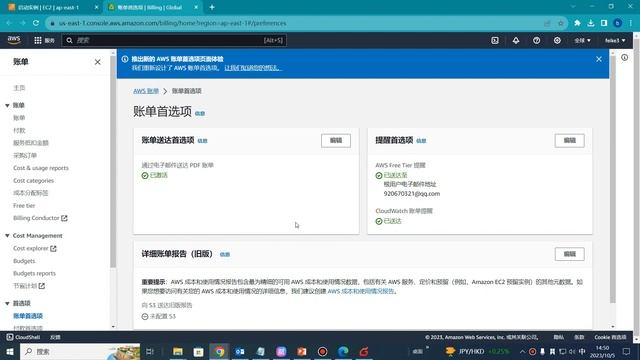Open the feike3 account dropdown
This screenshot has height=360, width=640.
coord(615,40)
